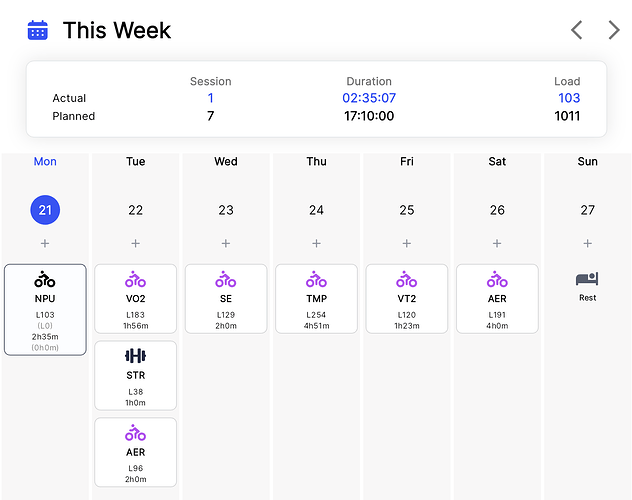Image resolution: width=632 pixels, height=500 pixels.
Task: Add a session on Sunday with plus
Action: pyautogui.click(x=587, y=243)
